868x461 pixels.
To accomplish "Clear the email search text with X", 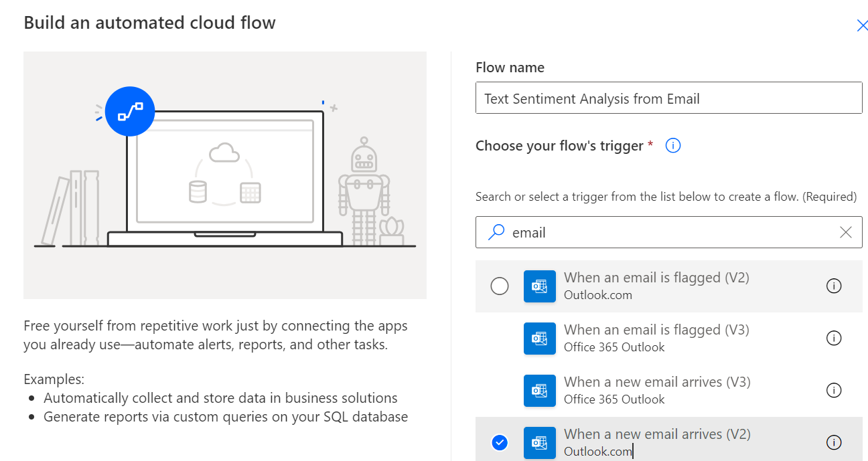I will click(846, 232).
